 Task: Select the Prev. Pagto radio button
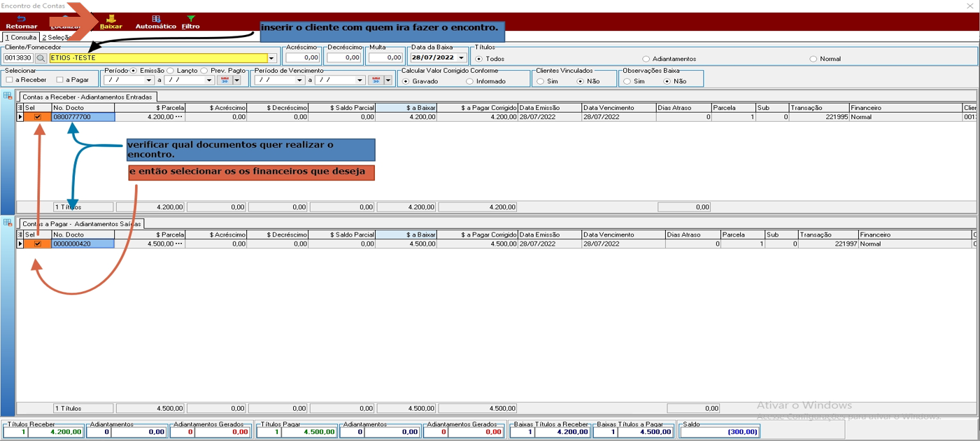pyautogui.click(x=204, y=71)
